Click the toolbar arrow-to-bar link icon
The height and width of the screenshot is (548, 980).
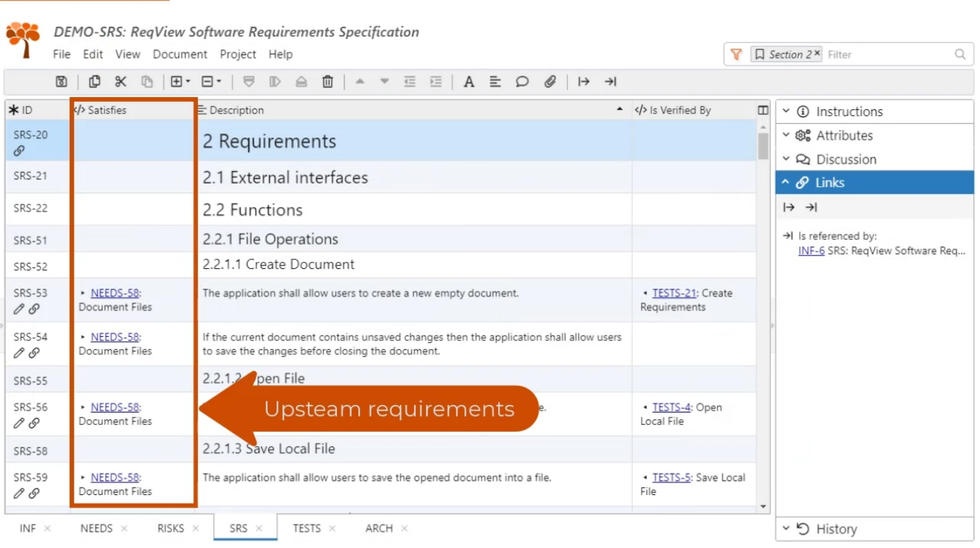[x=611, y=82]
